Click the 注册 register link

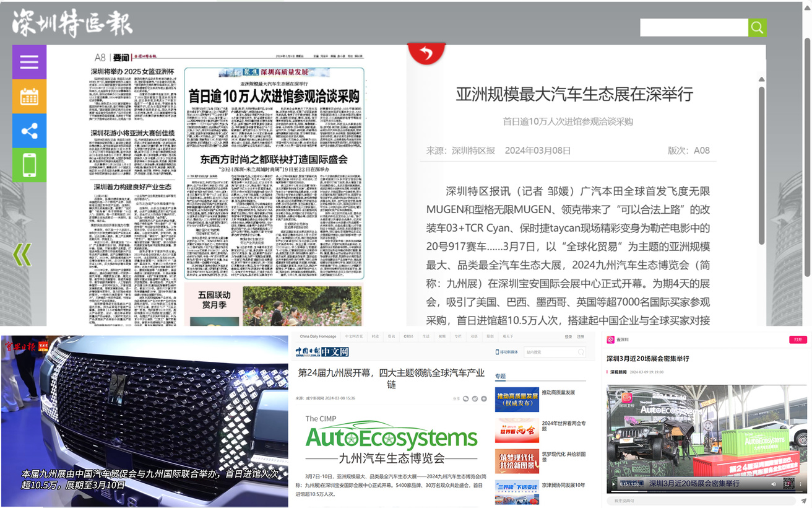click(581, 336)
